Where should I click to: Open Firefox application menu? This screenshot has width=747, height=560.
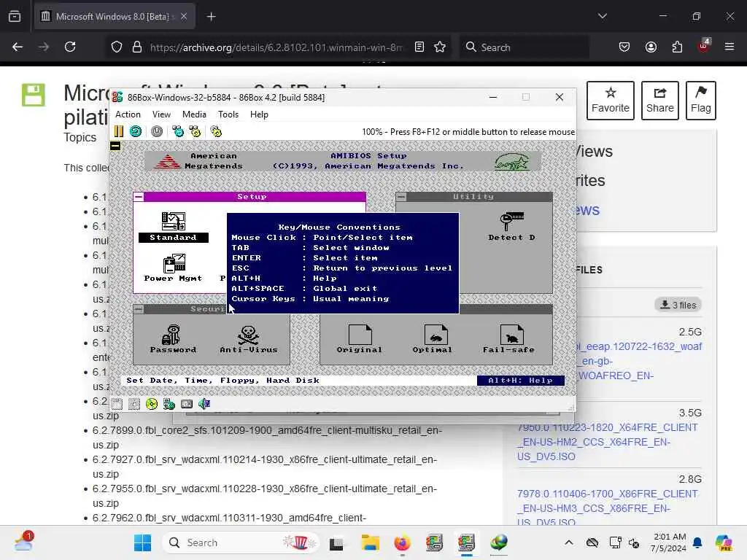[x=729, y=47]
